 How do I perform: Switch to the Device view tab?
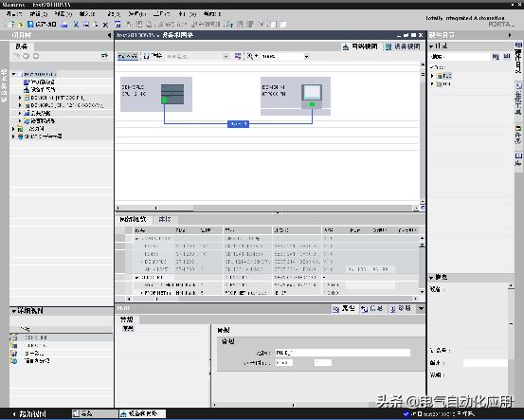click(x=403, y=46)
